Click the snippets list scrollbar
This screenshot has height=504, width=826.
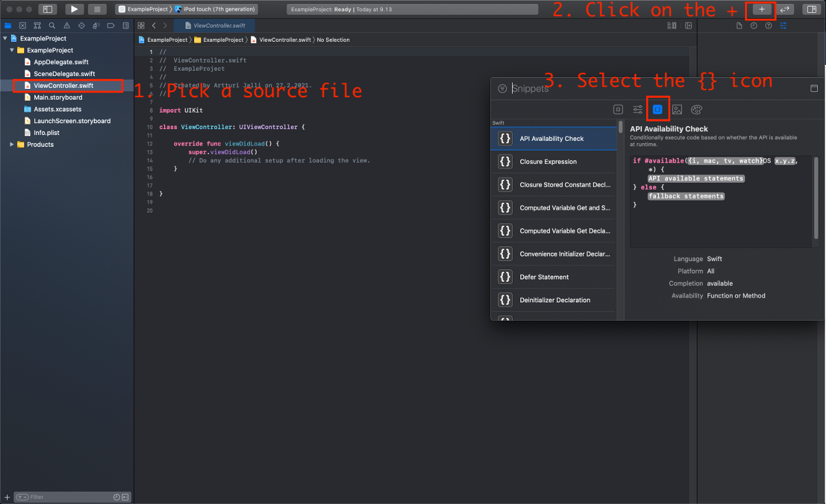click(x=620, y=127)
